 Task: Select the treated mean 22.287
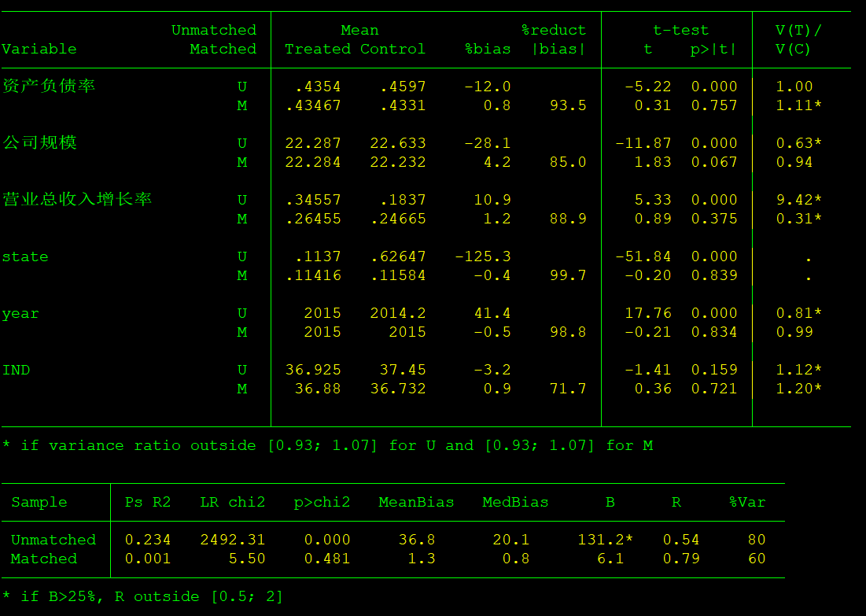coord(313,143)
